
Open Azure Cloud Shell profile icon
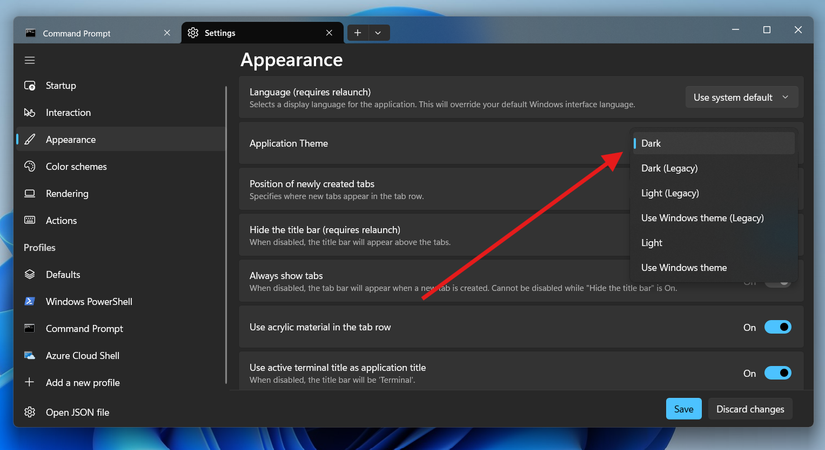30,356
